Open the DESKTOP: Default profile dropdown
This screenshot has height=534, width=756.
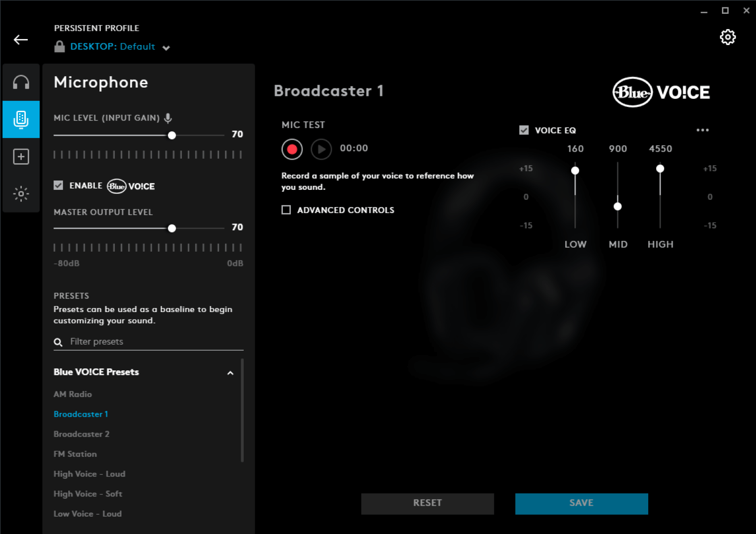pyautogui.click(x=120, y=46)
